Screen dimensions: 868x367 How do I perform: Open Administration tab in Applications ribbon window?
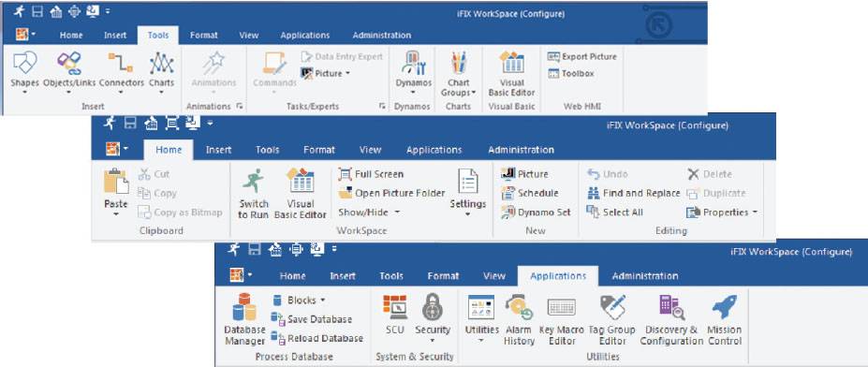click(x=645, y=275)
